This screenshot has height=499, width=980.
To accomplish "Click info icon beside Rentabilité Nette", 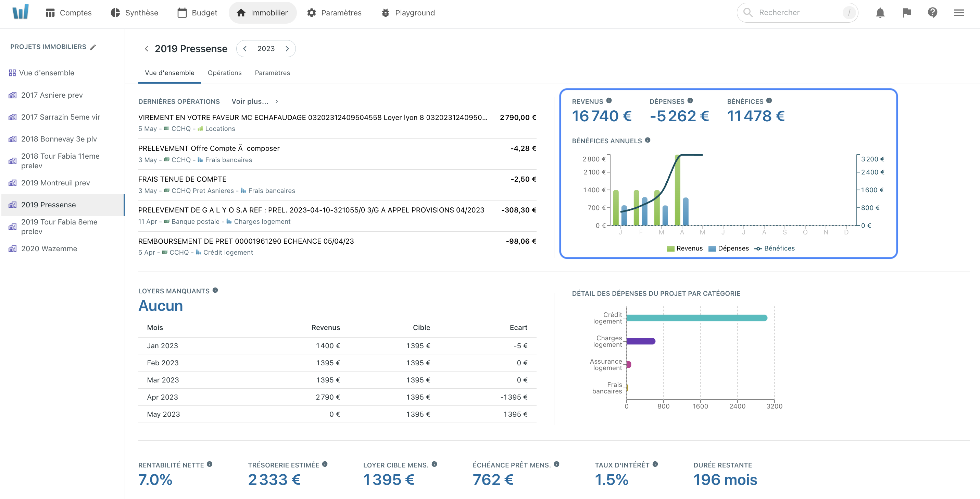I will coord(210,464).
